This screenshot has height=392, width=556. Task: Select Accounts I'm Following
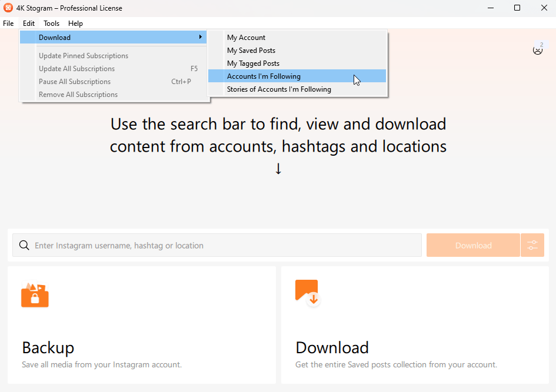(x=297, y=76)
